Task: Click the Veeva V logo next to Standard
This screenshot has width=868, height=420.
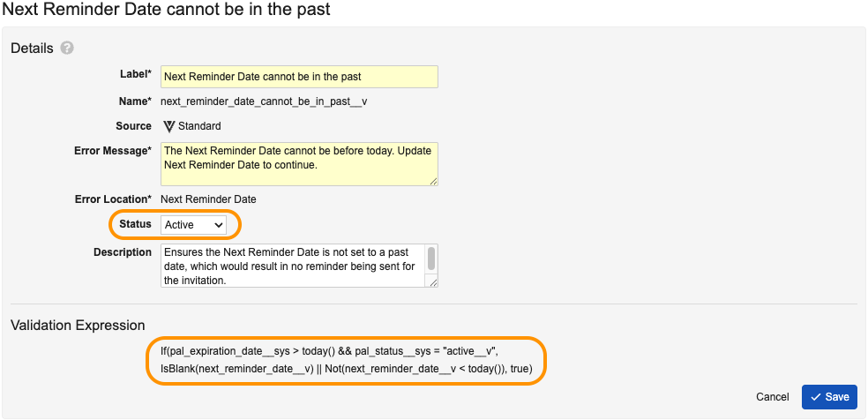Action: tap(169, 126)
